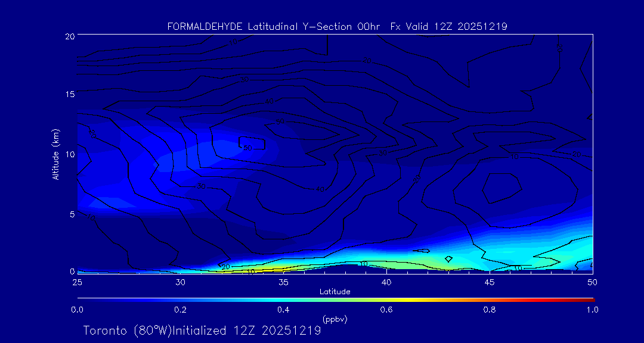Click the yellow section of the colorbar
This screenshot has width=644, height=343.
(x=388, y=299)
